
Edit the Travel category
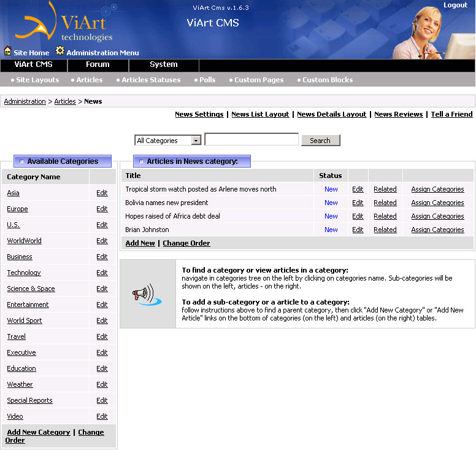coord(102,336)
